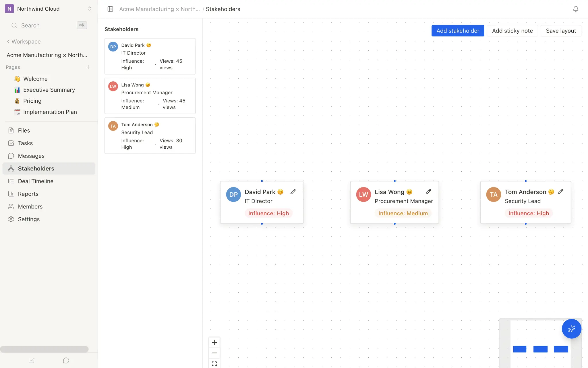Image resolution: width=588 pixels, height=368 pixels.
Task: Go back to Workspace
Action: click(24, 41)
